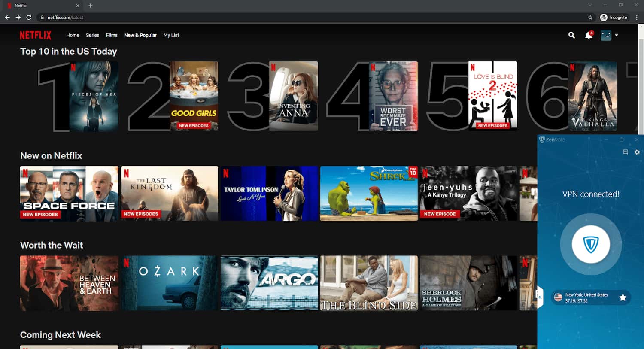Open Sherlock Holmes thumbnail
Image resolution: width=644 pixels, height=349 pixels.
469,283
